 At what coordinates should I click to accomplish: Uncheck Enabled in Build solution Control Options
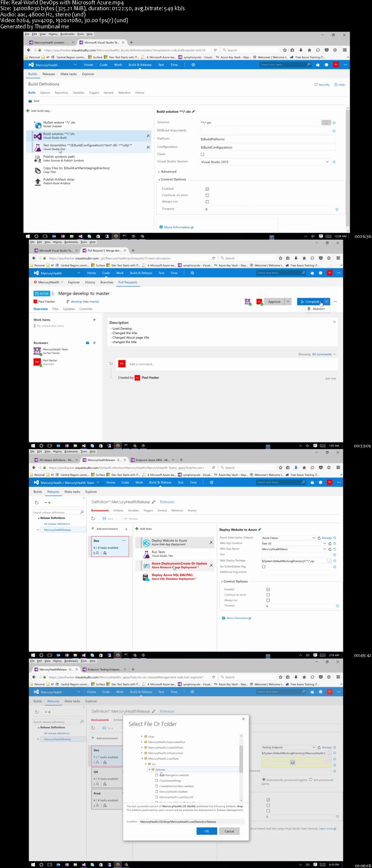tap(207, 189)
